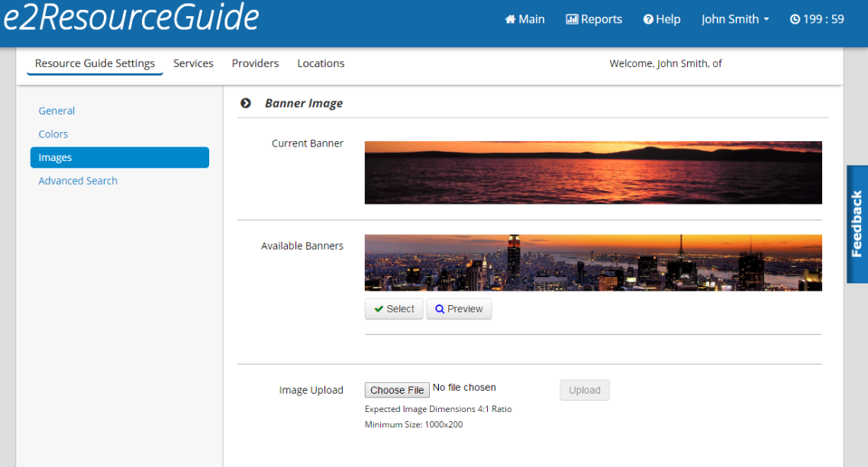868x467 pixels.
Task: Click the question mark Help icon
Action: click(x=648, y=20)
